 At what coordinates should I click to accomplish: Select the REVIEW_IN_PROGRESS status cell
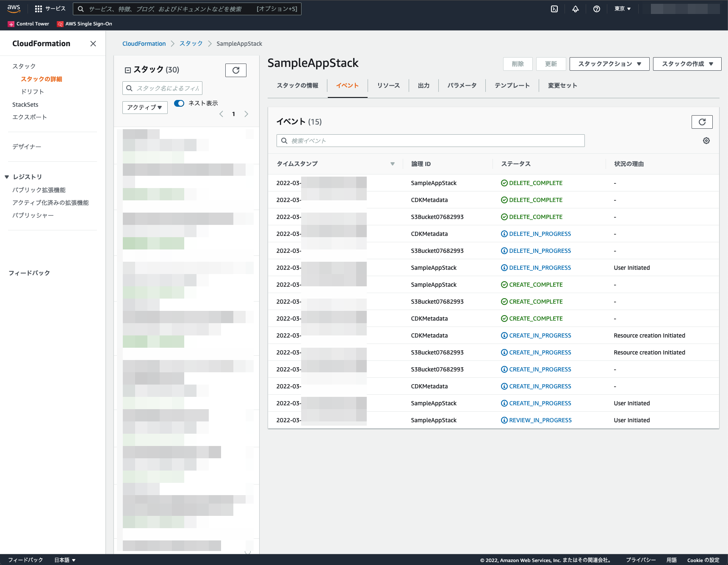(x=536, y=420)
